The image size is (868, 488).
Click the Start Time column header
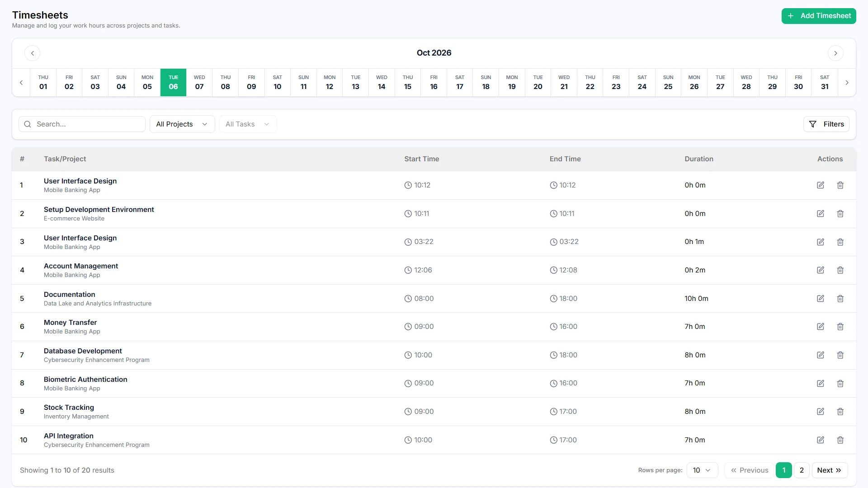422,159
